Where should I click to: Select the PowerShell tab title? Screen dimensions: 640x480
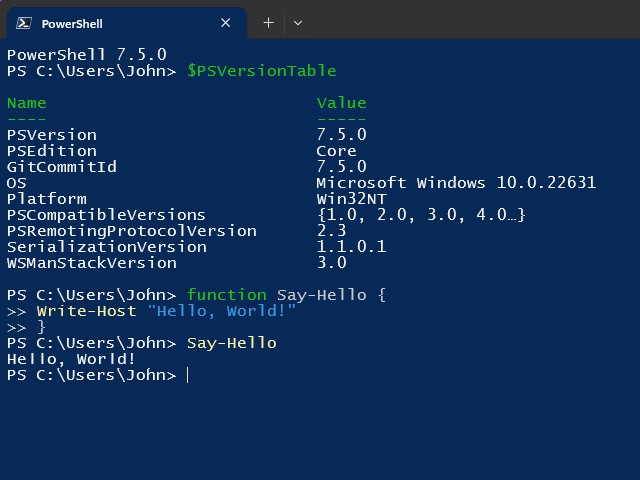(72, 23)
